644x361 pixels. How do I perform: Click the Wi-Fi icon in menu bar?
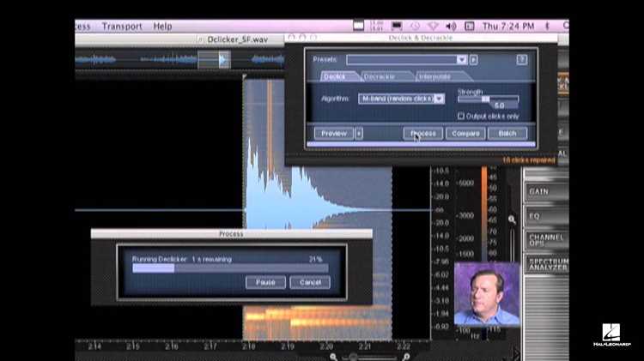point(433,27)
